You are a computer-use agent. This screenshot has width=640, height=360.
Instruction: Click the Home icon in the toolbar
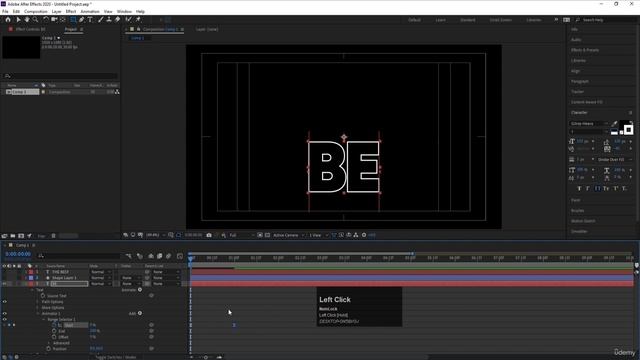[8, 20]
